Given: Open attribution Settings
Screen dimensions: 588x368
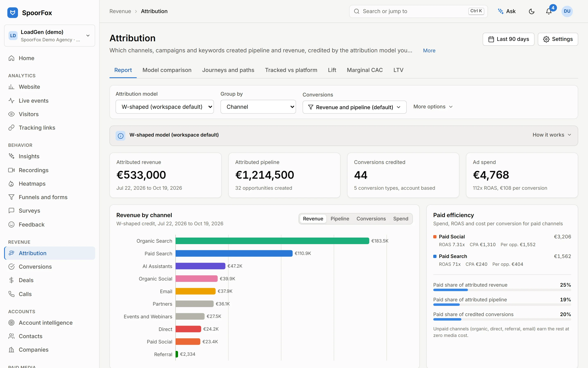Looking at the screenshot, I should (558, 39).
